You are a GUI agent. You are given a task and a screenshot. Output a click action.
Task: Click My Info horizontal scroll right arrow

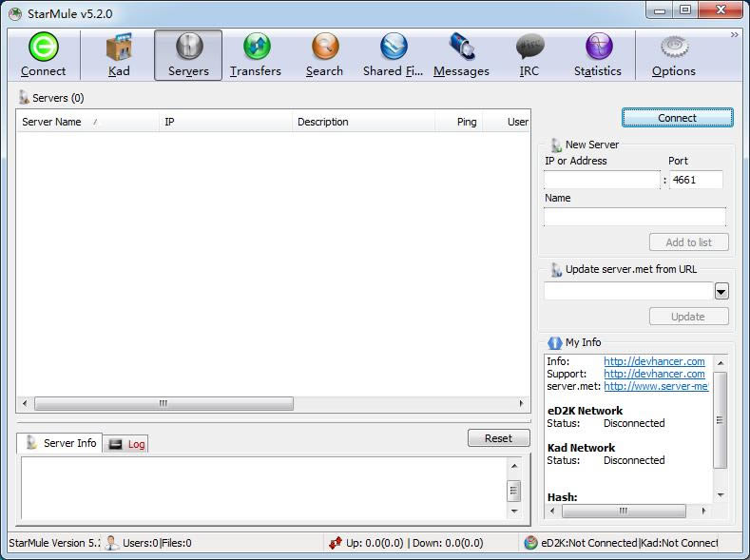(x=703, y=511)
